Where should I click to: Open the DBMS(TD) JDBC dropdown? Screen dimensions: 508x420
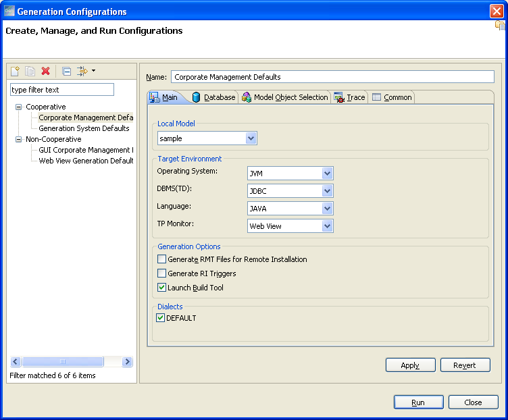click(x=327, y=190)
